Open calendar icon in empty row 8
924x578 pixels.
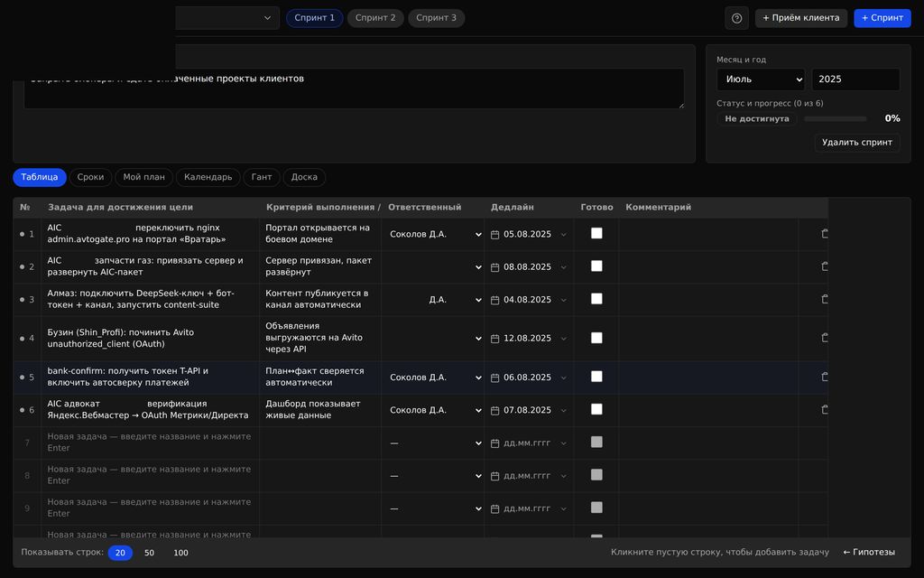click(x=495, y=476)
